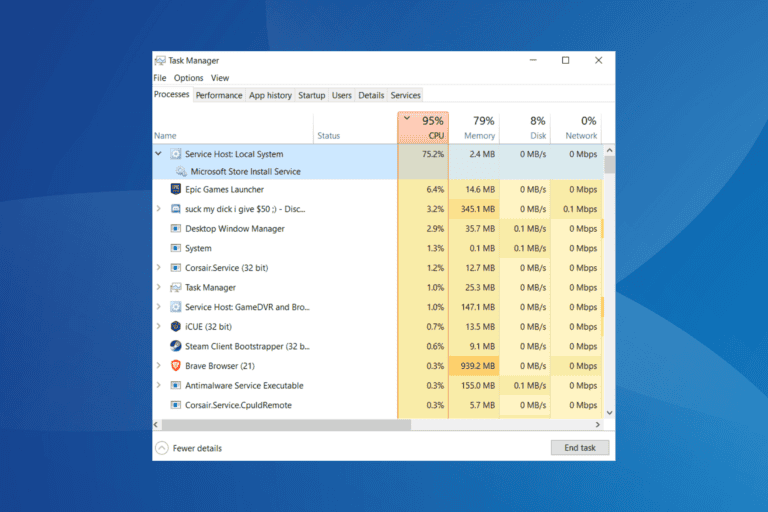Open the Options menu
This screenshot has height=512, width=768.
tap(188, 78)
